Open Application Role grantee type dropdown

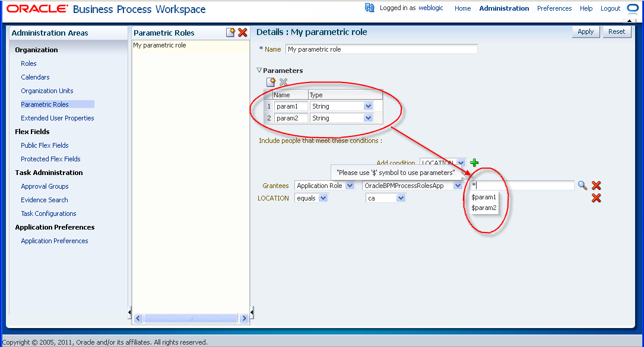click(x=350, y=186)
